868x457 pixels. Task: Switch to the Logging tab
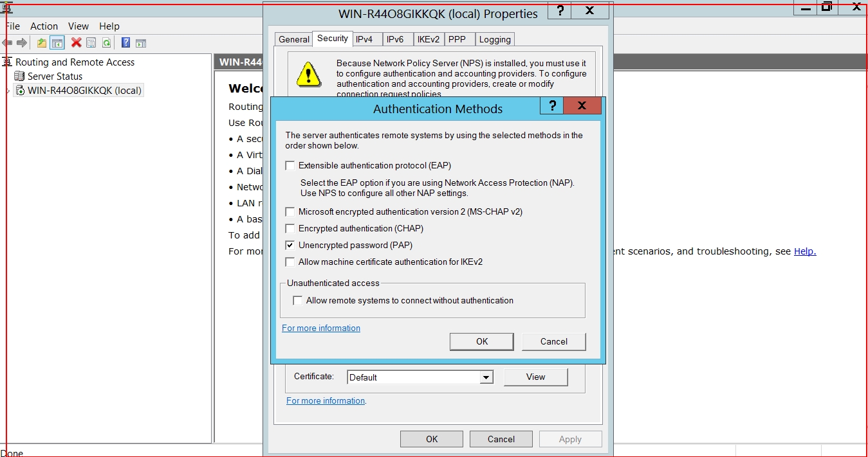[x=495, y=40]
